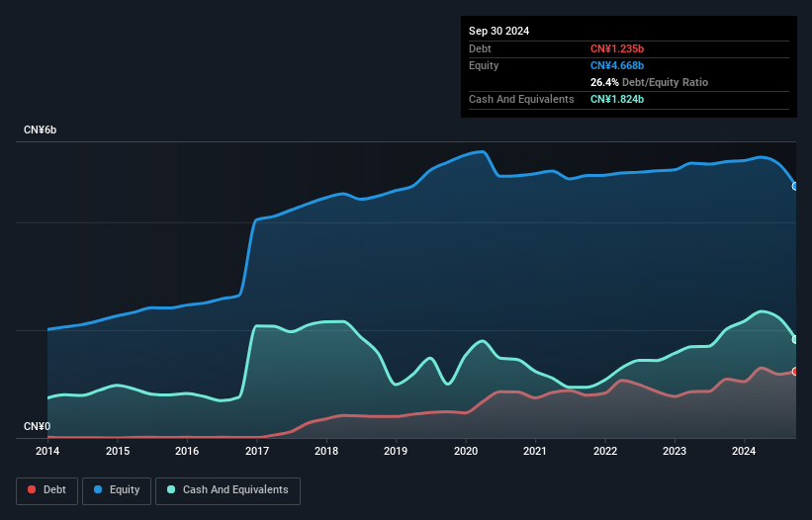This screenshot has width=812, height=520.
Task: Click the blue Equity endpoint marker on chart
Action: [x=795, y=186]
